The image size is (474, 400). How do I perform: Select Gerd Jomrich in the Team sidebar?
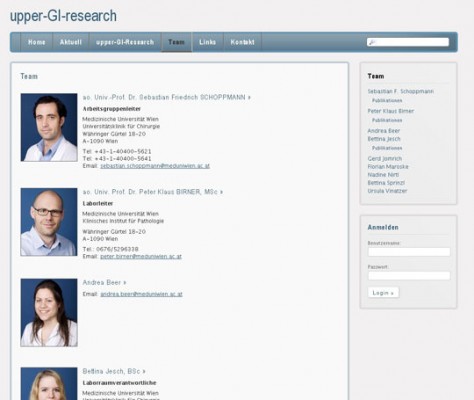pos(385,159)
